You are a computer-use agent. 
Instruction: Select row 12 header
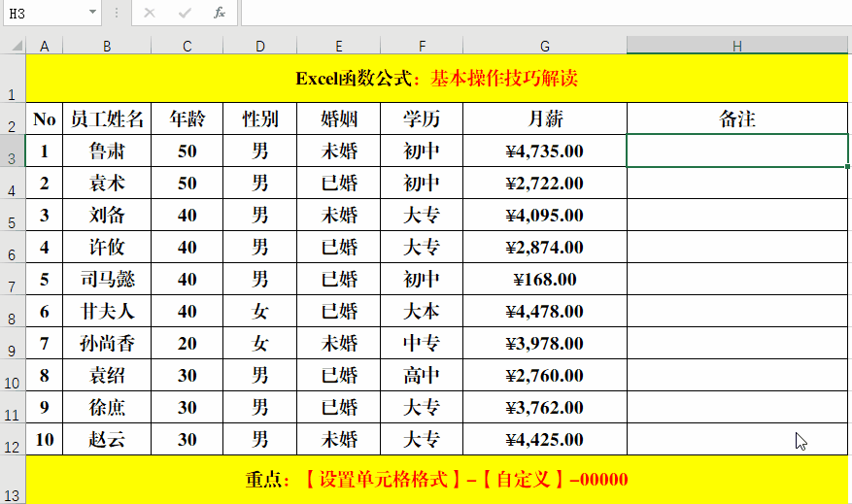click(x=13, y=439)
